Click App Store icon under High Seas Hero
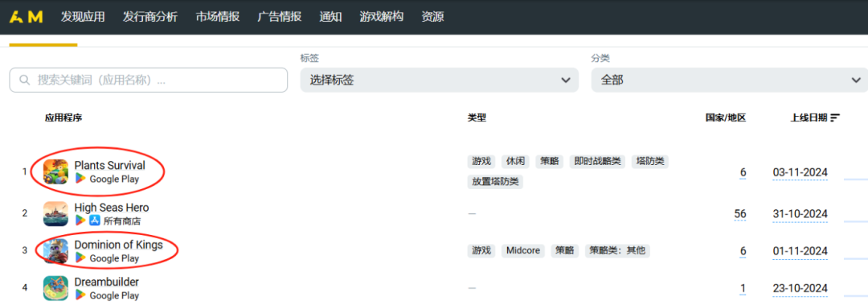 tap(95, 221)
